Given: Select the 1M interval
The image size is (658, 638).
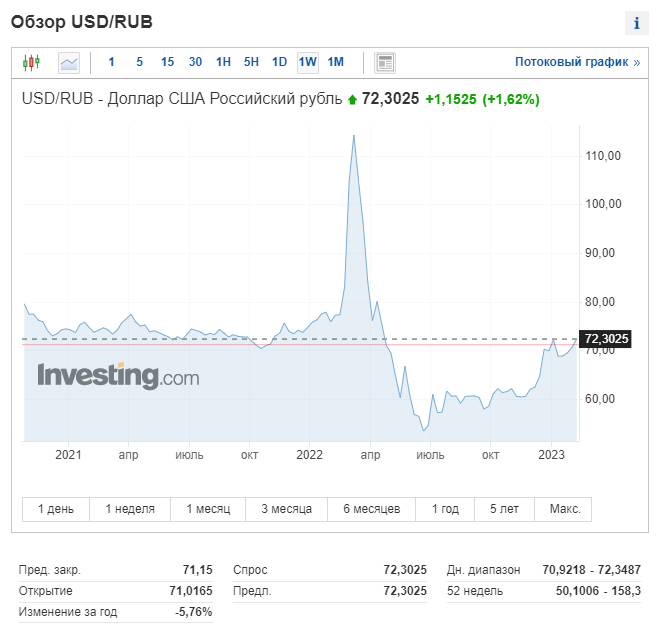Looking at the screenshot, I should tap(335, 62).
